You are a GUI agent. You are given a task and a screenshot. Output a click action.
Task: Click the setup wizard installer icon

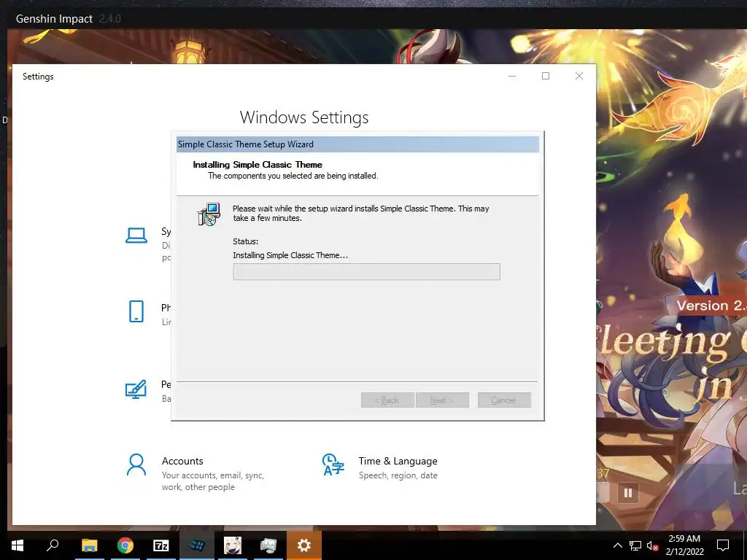point(209,214)
